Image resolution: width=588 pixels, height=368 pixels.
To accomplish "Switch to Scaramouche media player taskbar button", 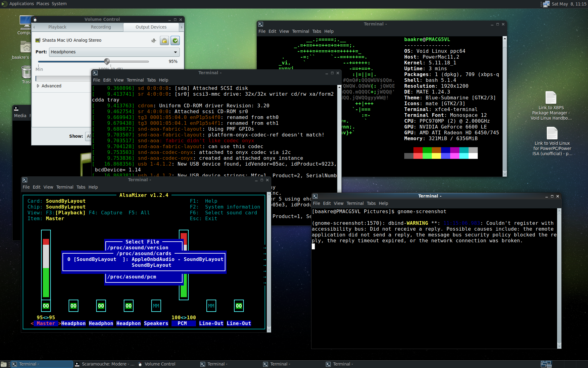I will tap(105, 364).
